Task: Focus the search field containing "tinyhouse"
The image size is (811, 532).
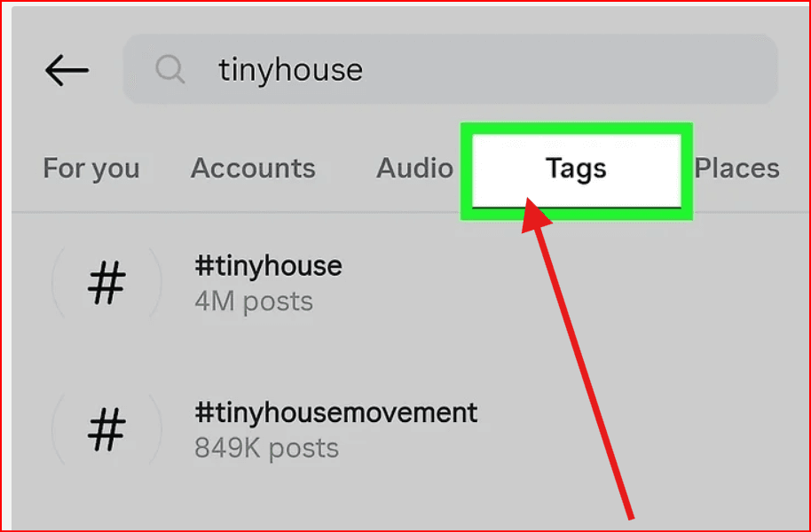Action: point(444,69)
